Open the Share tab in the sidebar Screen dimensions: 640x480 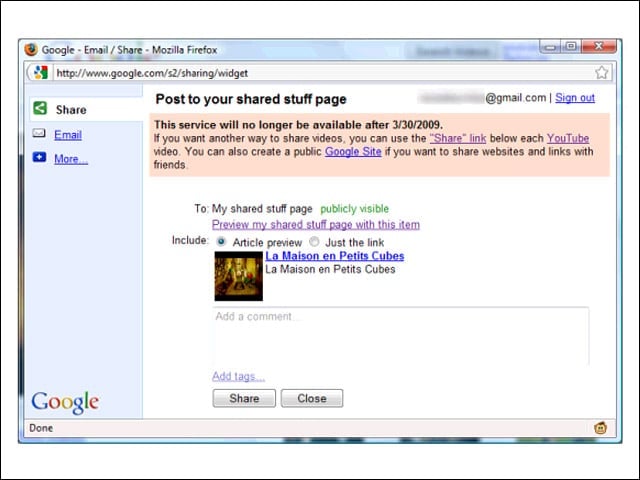pos(86,109)
